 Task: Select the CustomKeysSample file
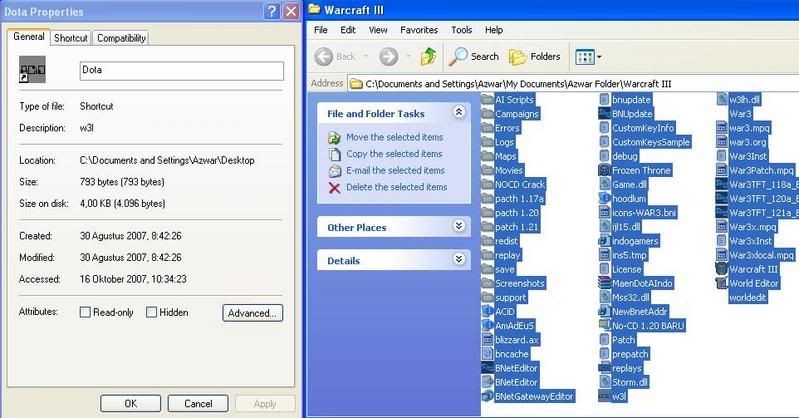651,142
